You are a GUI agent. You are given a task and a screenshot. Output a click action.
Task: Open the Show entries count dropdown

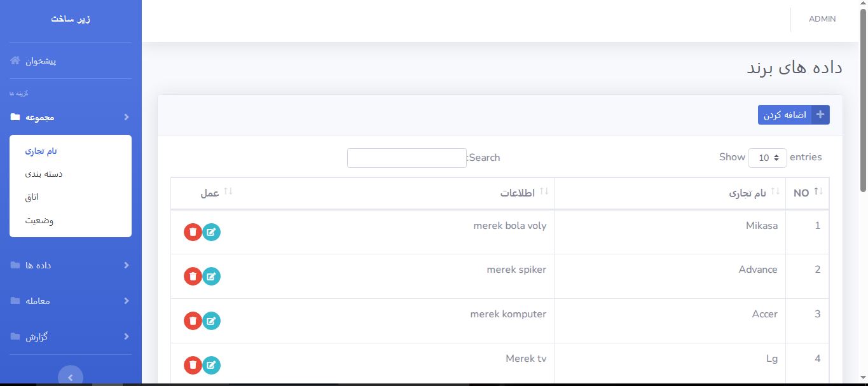(x=768, y=158)
